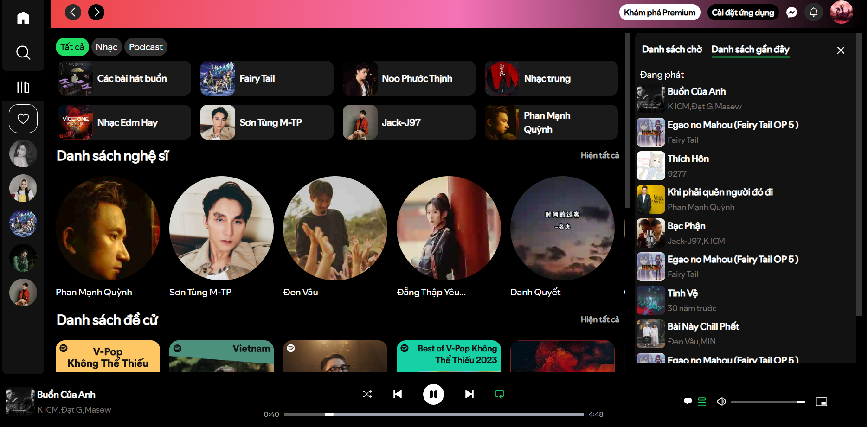Click Khám phá Premium button
This screenshot has height=427, width=868.
(659, 13)
